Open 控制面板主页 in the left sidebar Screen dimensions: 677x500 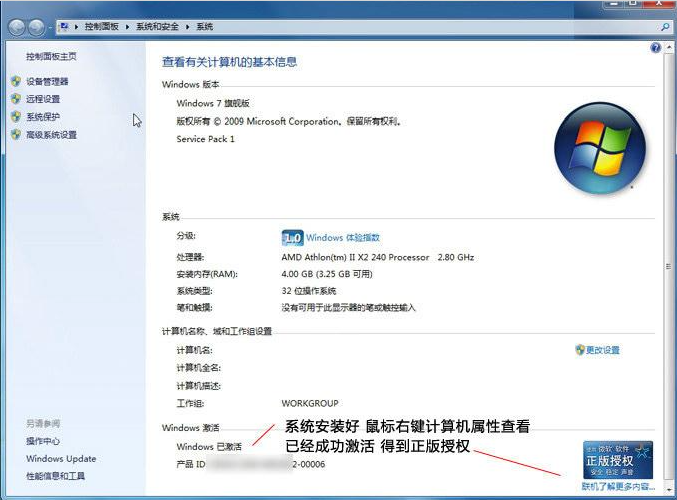(51, 57)
